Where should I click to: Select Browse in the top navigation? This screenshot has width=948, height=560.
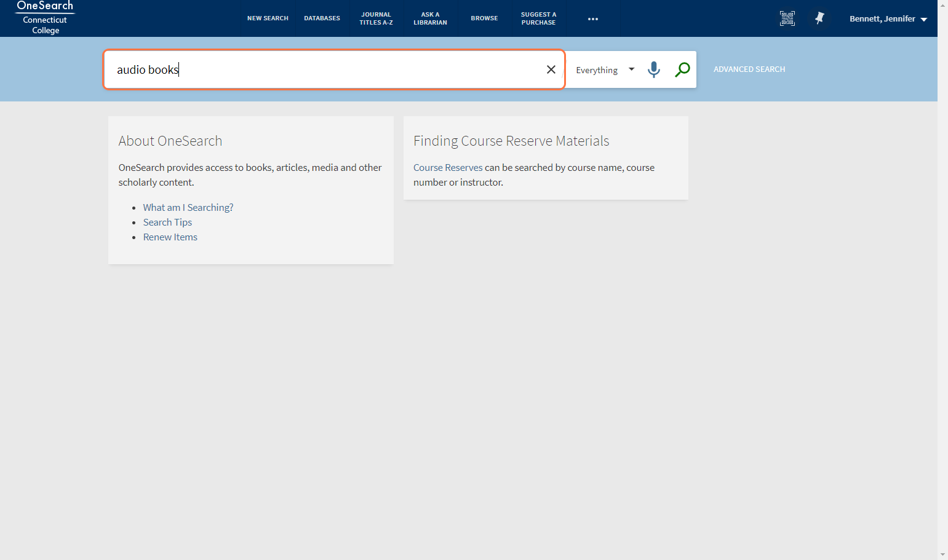click(x=484, y=18)
